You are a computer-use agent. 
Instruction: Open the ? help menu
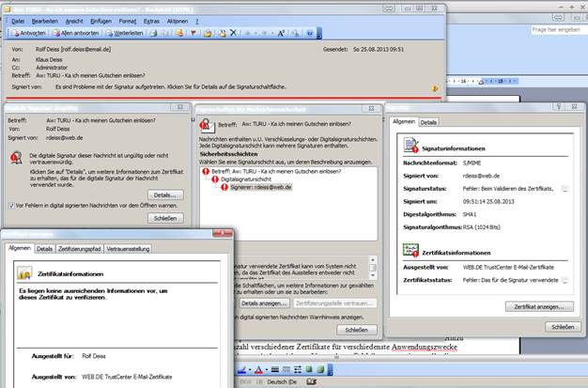point(197,22)
